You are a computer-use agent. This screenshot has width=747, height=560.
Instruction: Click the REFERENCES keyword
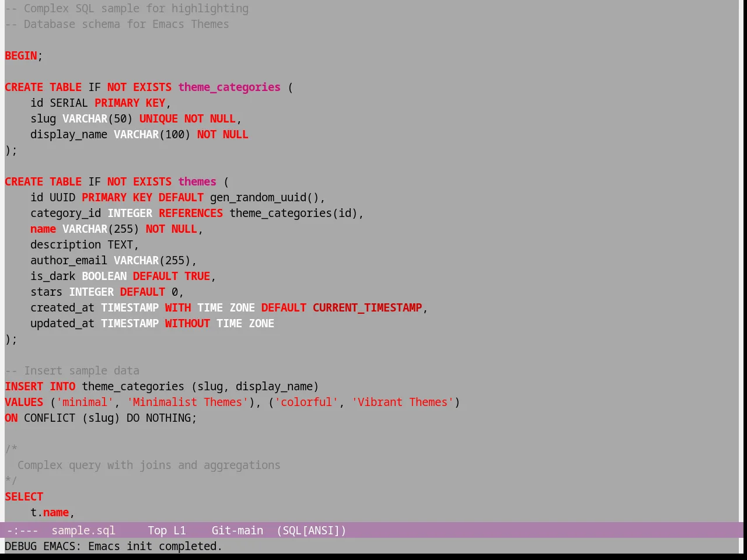(191, 213)
